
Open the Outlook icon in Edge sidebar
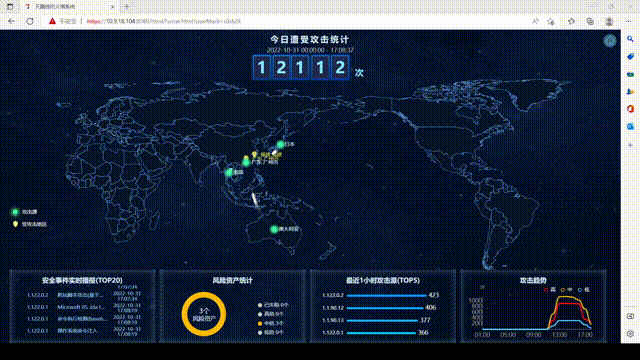[x=630, y=127]
